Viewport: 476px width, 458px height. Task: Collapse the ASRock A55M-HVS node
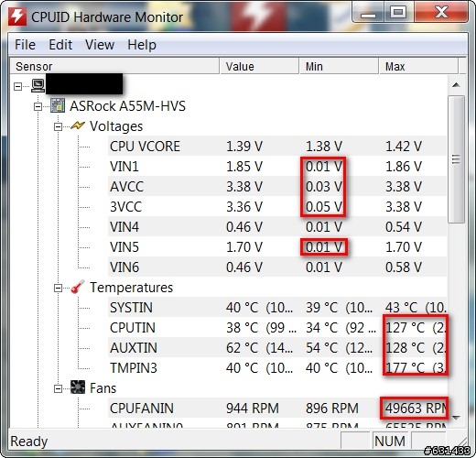[38, 107]
